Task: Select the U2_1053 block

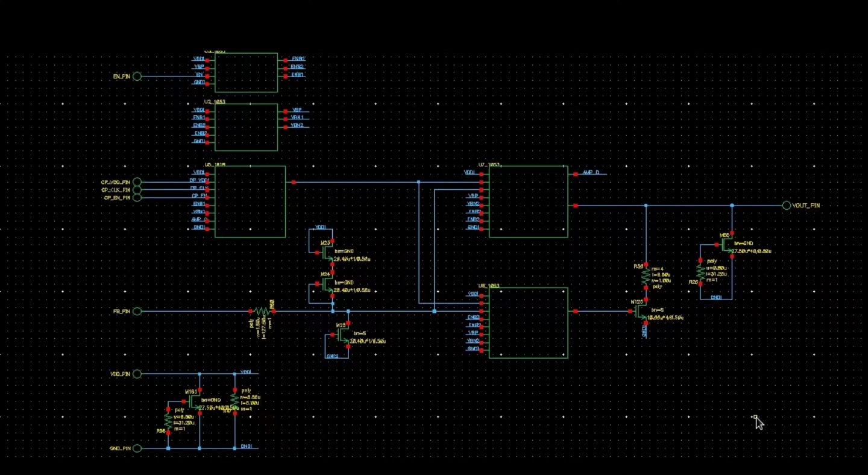Action: pyautogui.click(x=246, y=127)
